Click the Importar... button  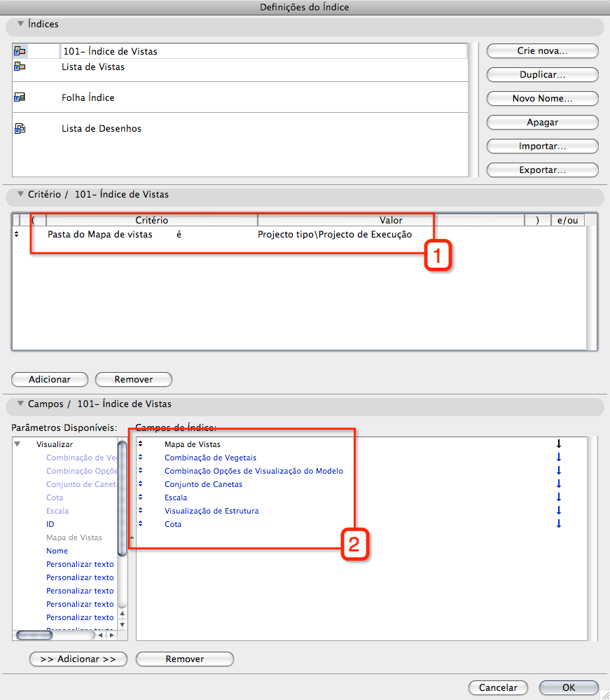coord(542,146)
